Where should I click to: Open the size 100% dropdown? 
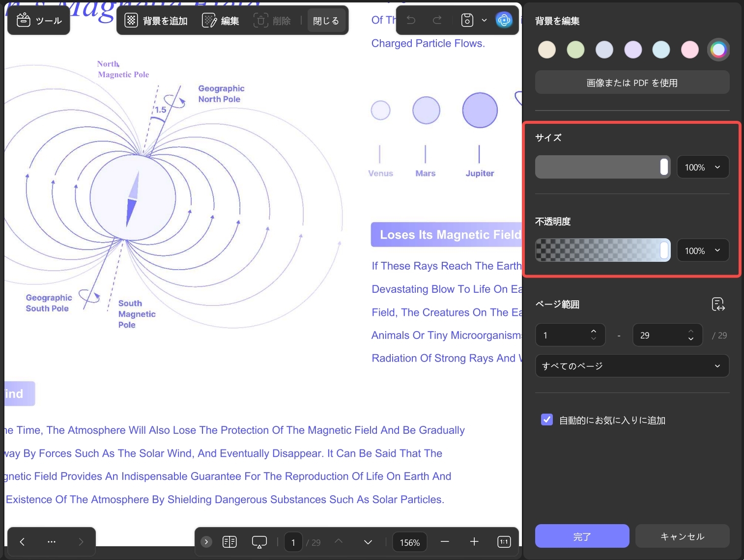click(x=703, y=167)
